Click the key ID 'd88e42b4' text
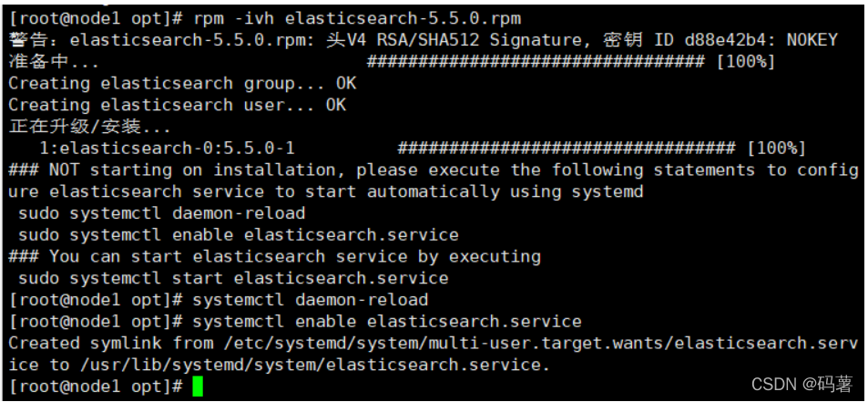The image size is (868, 402). [x=705, y=40]
